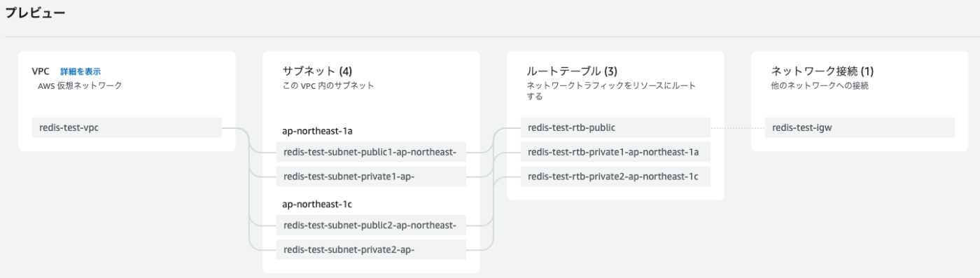The width and height of the screenshot is (980, 278).
Task: Click the ルートテーブル (3) card heading
Action: (572, 71)
